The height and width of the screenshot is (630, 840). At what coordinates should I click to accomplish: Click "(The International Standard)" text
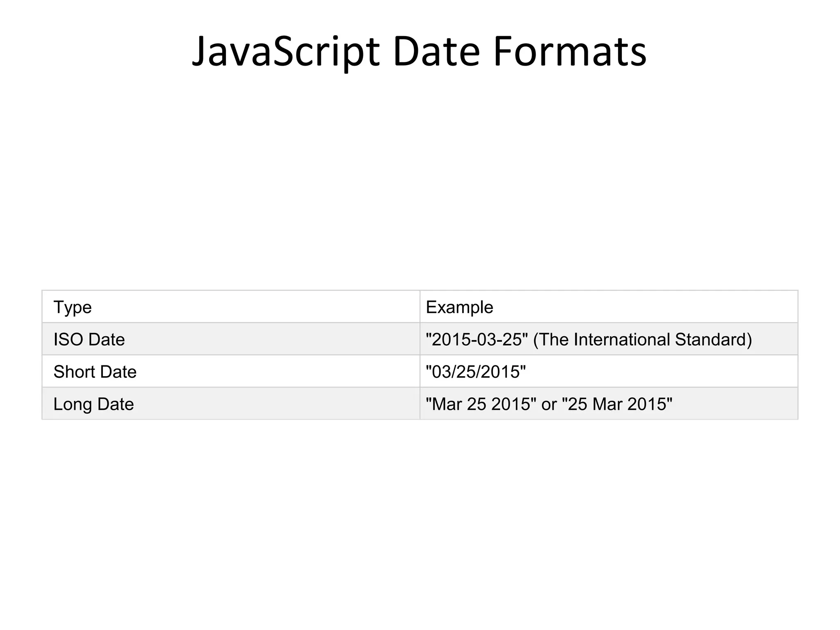pyautogui.click(x=642, y=340)
